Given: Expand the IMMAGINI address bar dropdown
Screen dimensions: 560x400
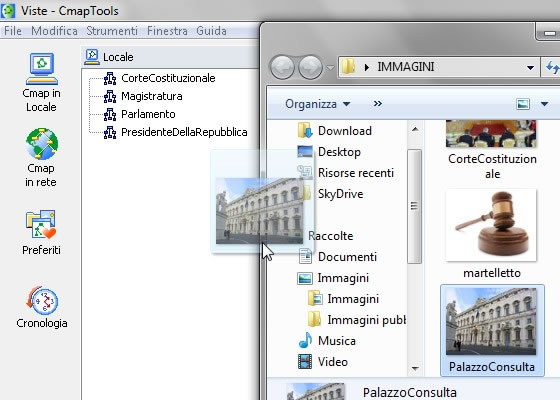Looking at the screenshot, I should 530,68.
